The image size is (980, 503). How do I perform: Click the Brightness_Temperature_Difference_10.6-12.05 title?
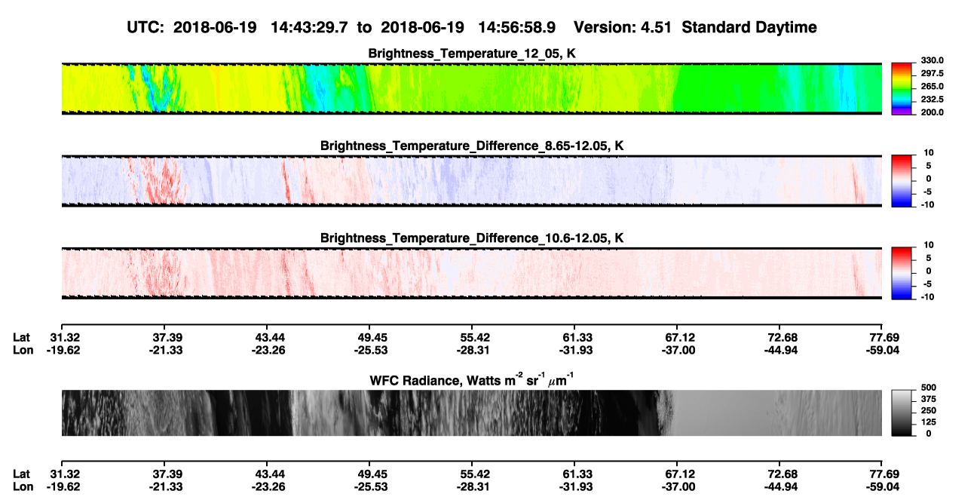tap(472, 238)
